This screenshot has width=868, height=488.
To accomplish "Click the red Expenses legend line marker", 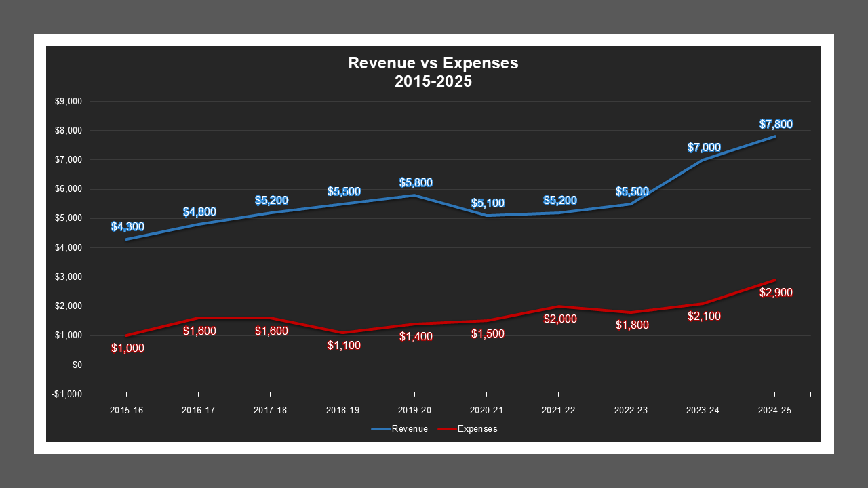I will [447, 428].
